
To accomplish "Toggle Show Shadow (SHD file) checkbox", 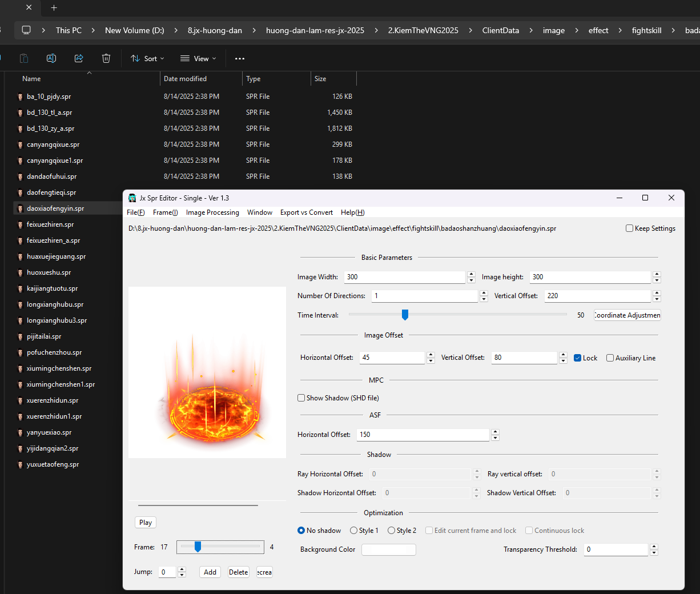I will pyautogui.click(x=301, y=398).
